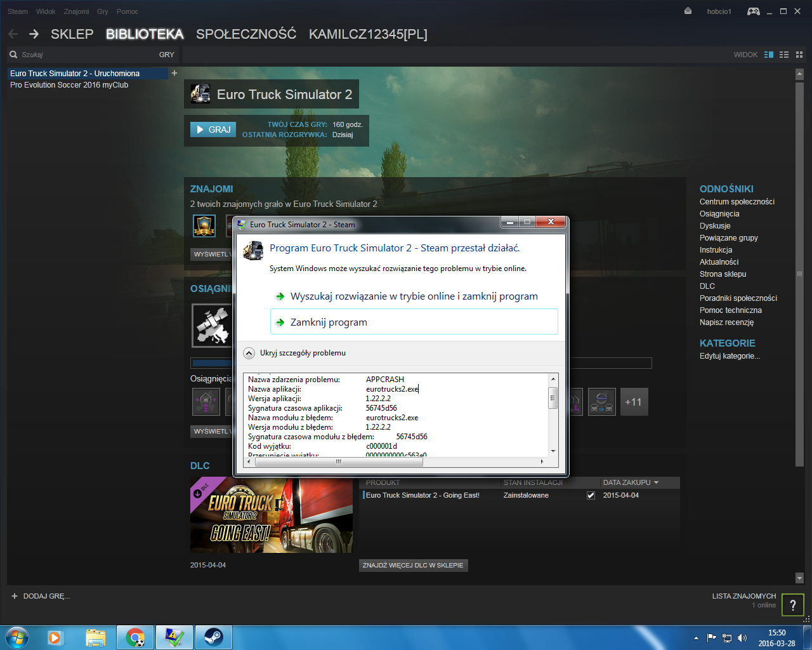
Task: Switch library to grid view
Action: click(799, 55)
